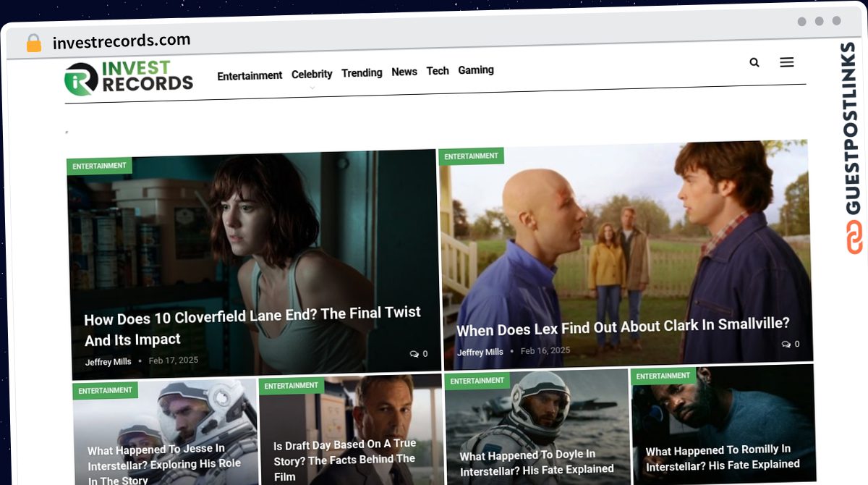The height and width of the screenshot is (485, 868).
Task: Open the hamburger menu icon
Action: tap(787, 62)
